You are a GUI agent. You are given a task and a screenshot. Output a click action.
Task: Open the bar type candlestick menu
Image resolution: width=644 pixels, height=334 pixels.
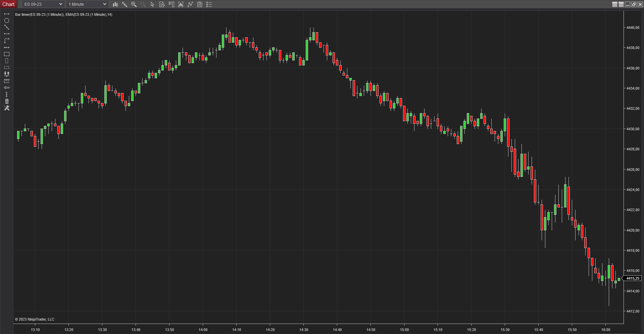(x=115, y=4)
